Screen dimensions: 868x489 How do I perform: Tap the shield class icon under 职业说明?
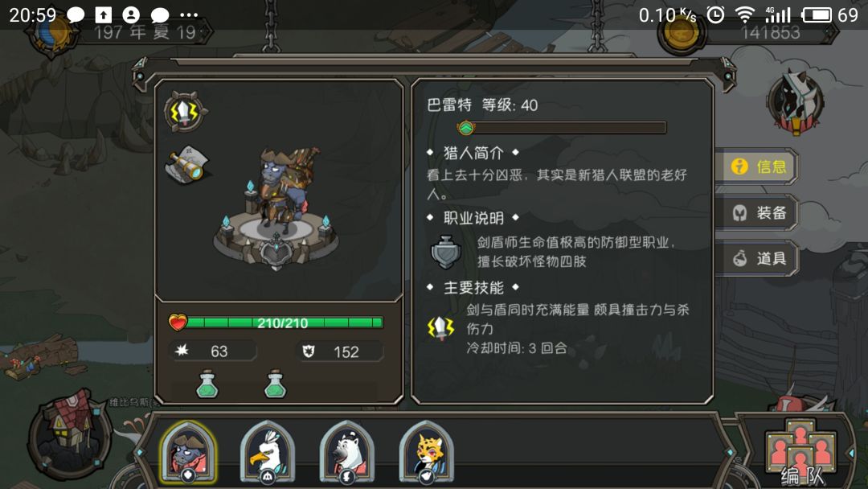click(x=445, y=252)
